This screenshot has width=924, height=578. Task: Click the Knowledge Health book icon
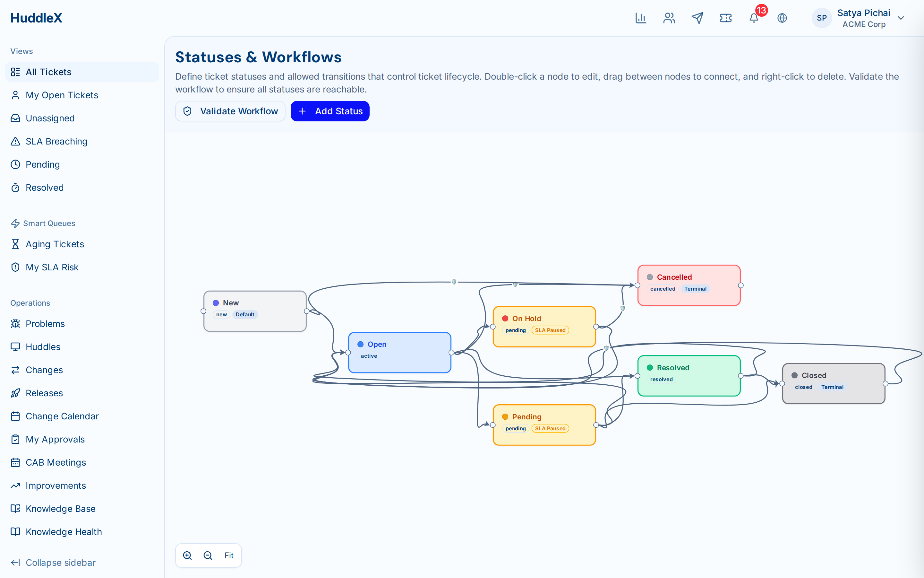(x=15, y=532)
